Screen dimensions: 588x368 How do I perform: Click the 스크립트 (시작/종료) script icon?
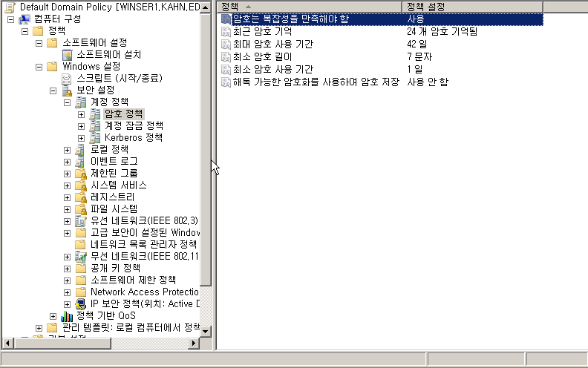(67, 79)
